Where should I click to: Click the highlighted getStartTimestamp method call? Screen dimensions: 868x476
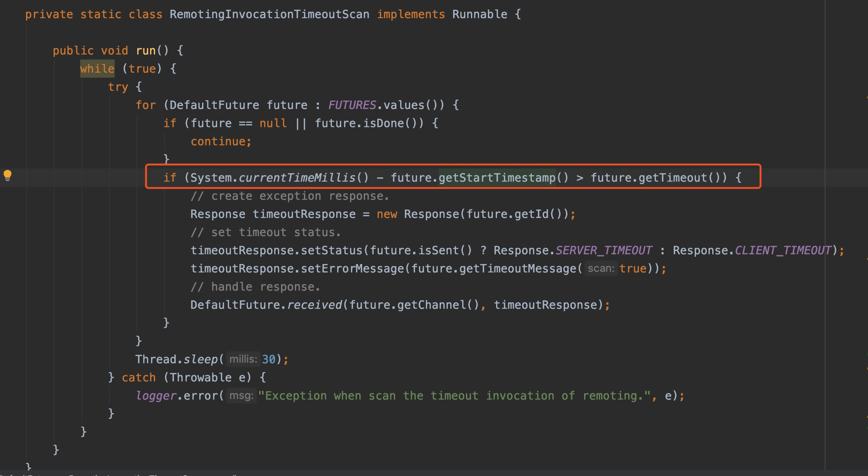pyautogui.click(x=497, y=177)
